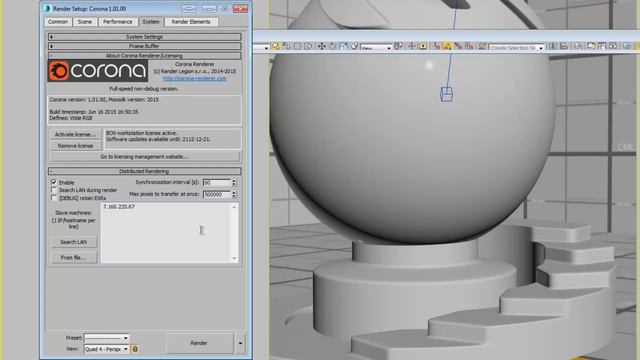Image resolution: width=640 pixels, height=360 pixels.
Task: Activate Select and Scale tool
Action: [343, 46]
